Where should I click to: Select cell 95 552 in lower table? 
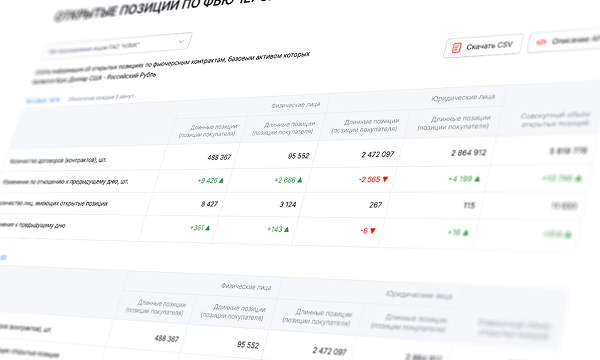(x=248, y=345)
